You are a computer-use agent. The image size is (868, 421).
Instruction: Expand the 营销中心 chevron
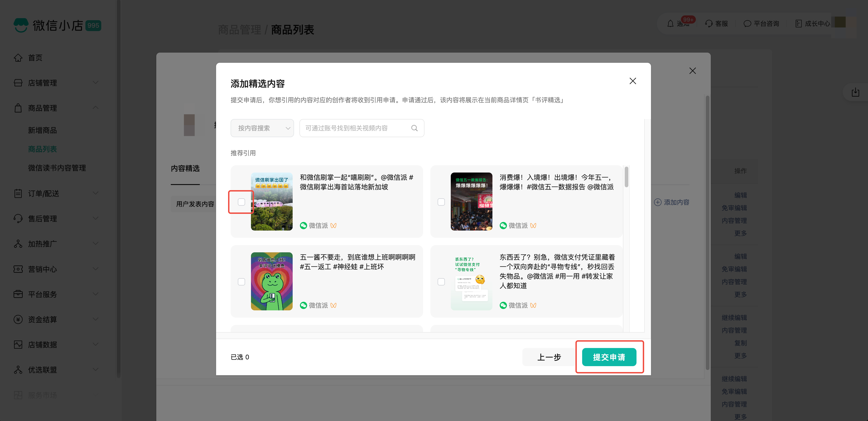pos(96,269)
